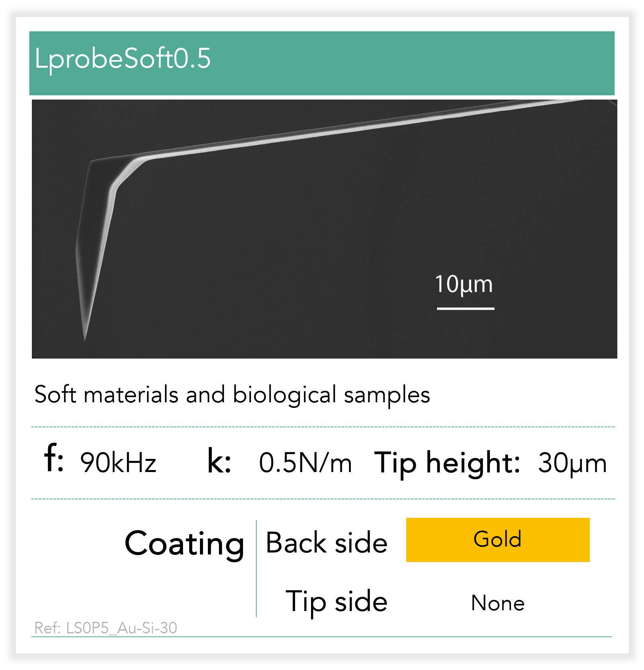Click the 'Back side' coating label
Image resolution: width=644 pixels, height=670 pixels.
click(x=327, y=543)
